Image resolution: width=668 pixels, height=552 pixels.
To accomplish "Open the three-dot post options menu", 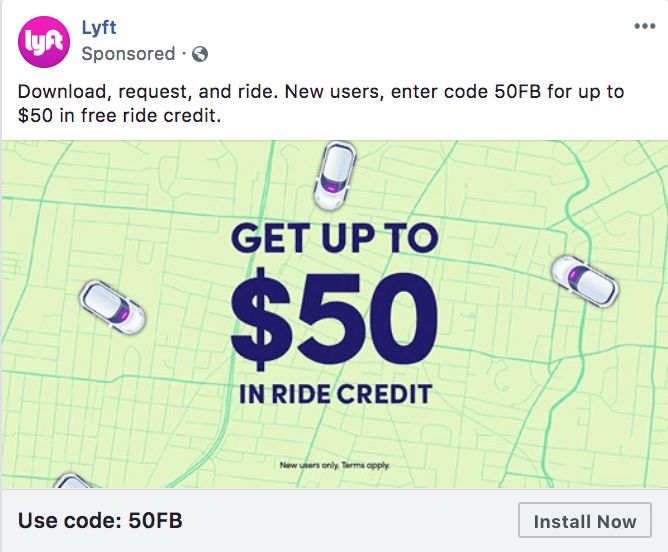I will pyautogui.click(x=645, y=26).
